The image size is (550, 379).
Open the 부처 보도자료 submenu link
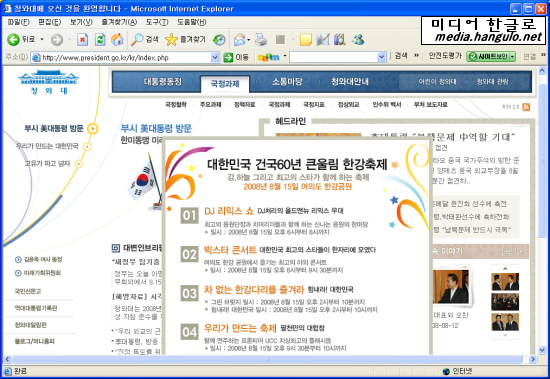coord(431,105)
